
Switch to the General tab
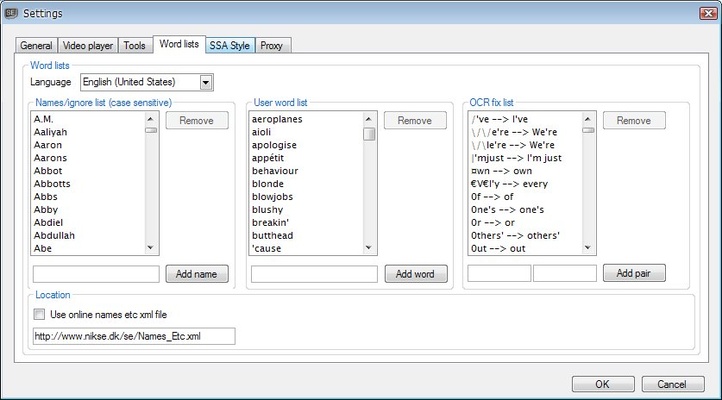[36, 45]
